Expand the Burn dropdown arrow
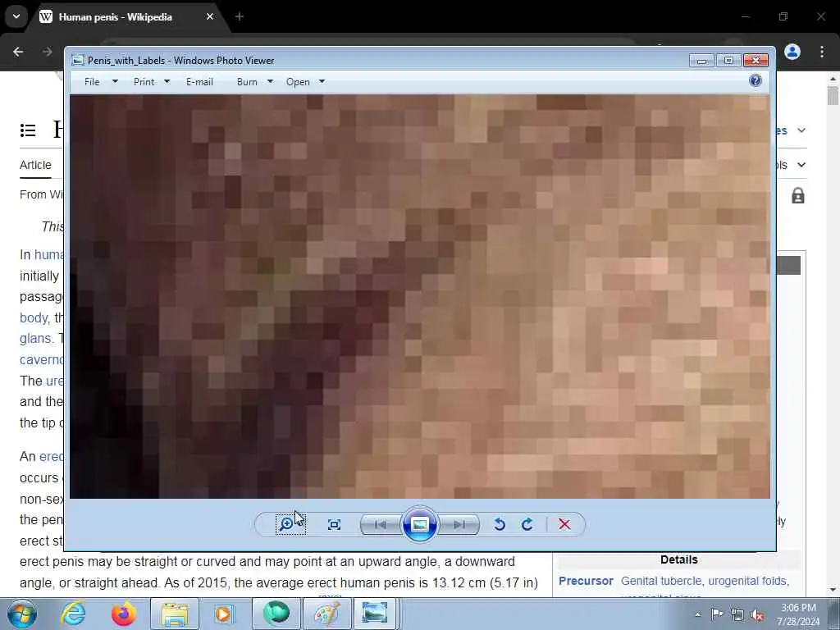 click(x=271, y=81)
